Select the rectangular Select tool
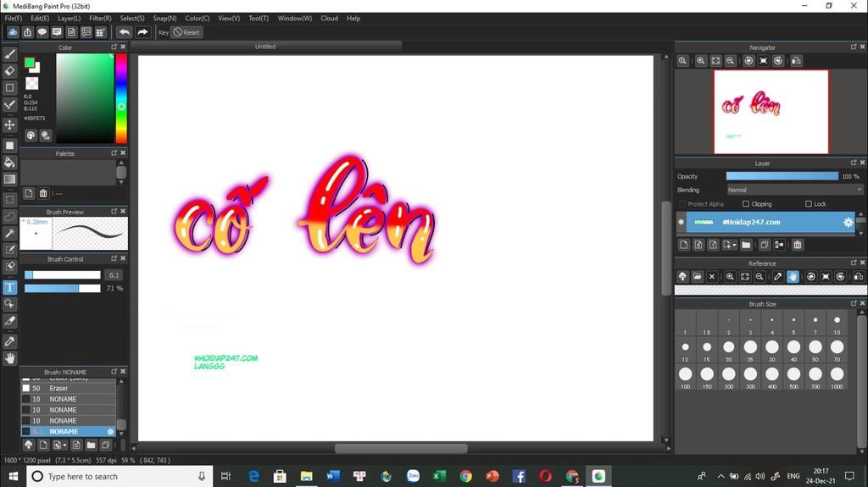Screen dimensions: 868x487 [9, 199]
